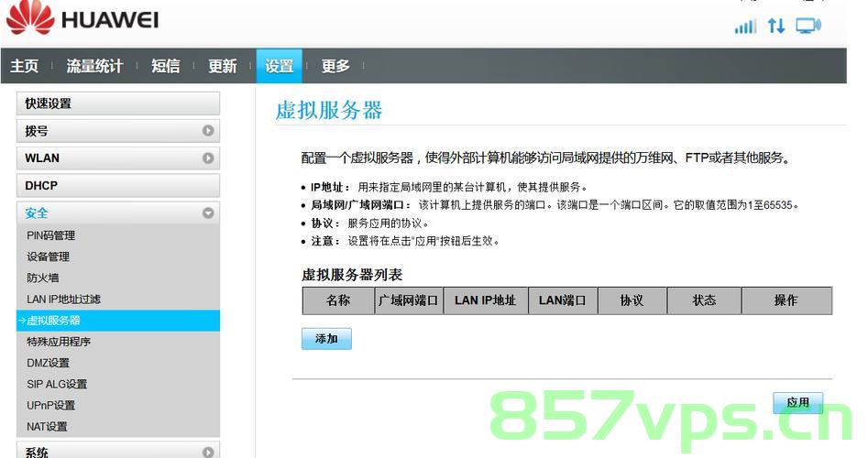Select 虚拟服务器 in sidebar

click(118, 321)
